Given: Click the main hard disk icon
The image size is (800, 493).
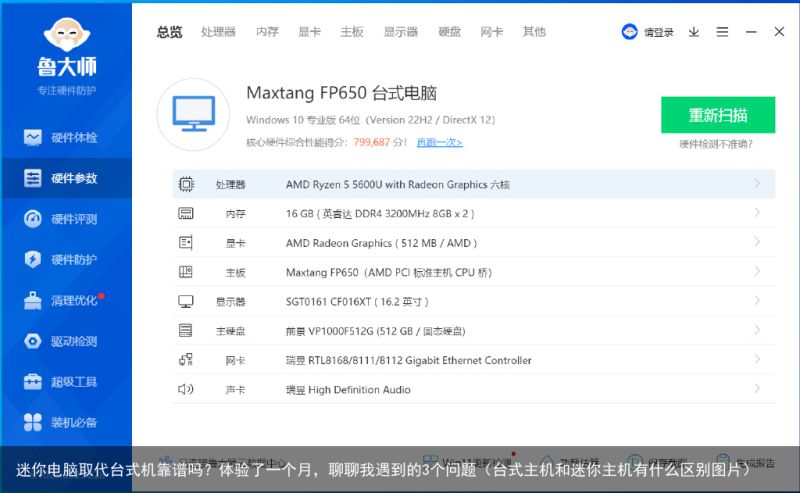Looking at the screenshot, I should (186, 331).
